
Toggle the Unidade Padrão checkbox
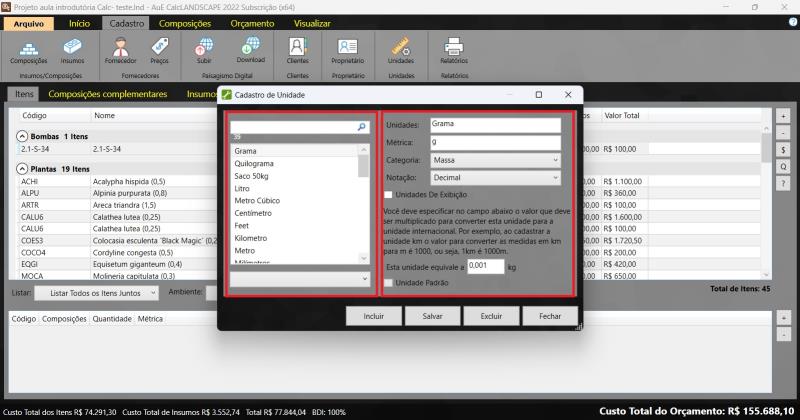389,283
